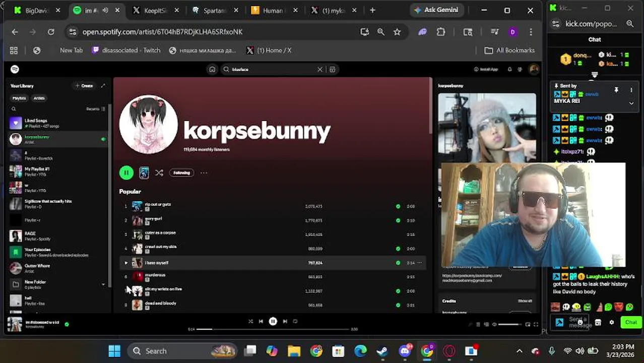Play track rip out ur guts
The image size is (644, 363).
tap(272, 206)
